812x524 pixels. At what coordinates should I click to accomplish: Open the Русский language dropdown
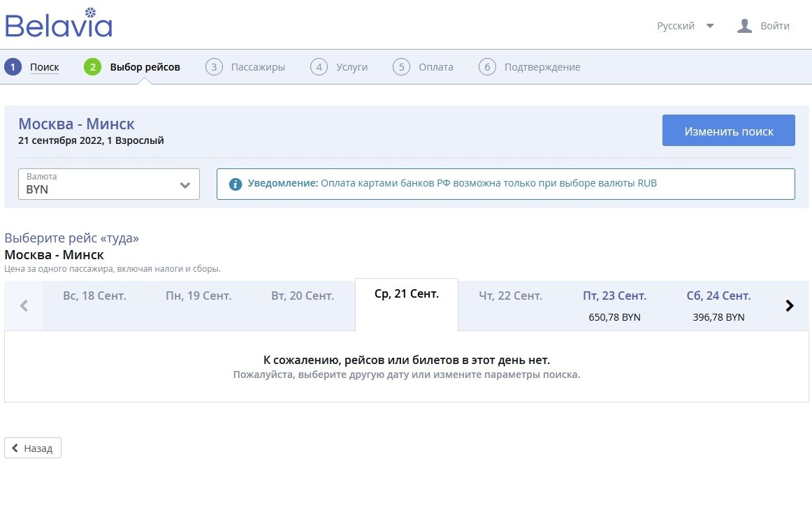click(x=685, y=26)
